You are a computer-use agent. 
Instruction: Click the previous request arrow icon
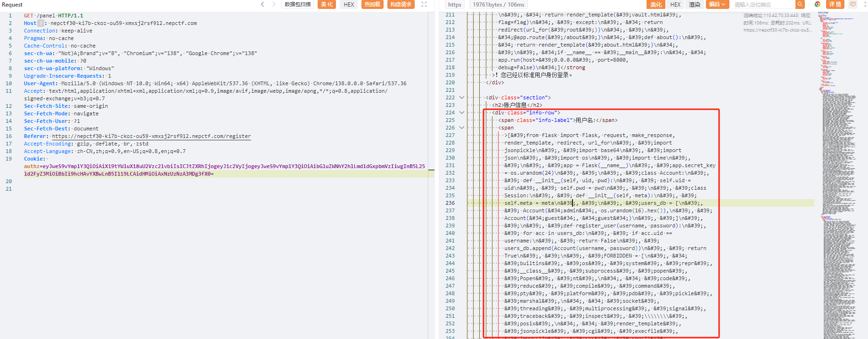coord(262,4)
